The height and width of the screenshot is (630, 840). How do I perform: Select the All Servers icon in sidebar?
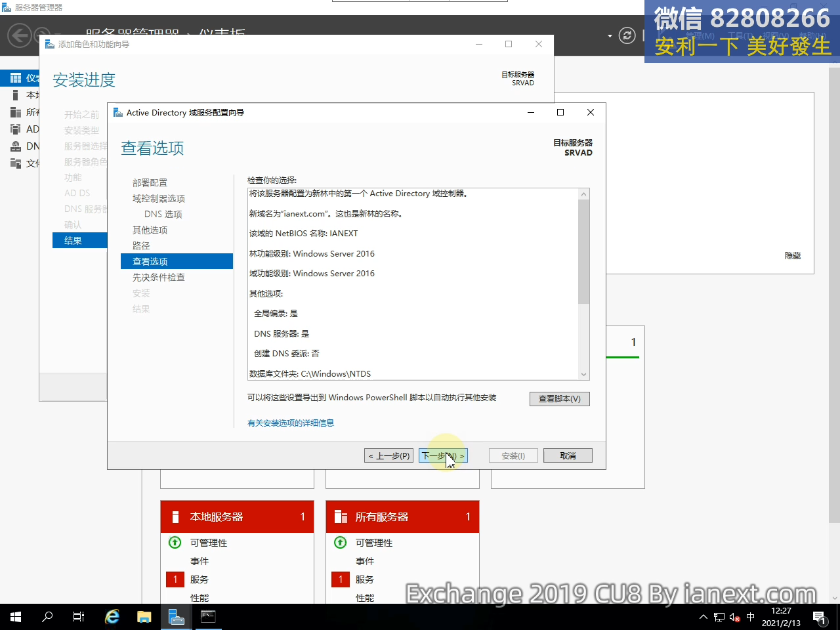point(16,112)
